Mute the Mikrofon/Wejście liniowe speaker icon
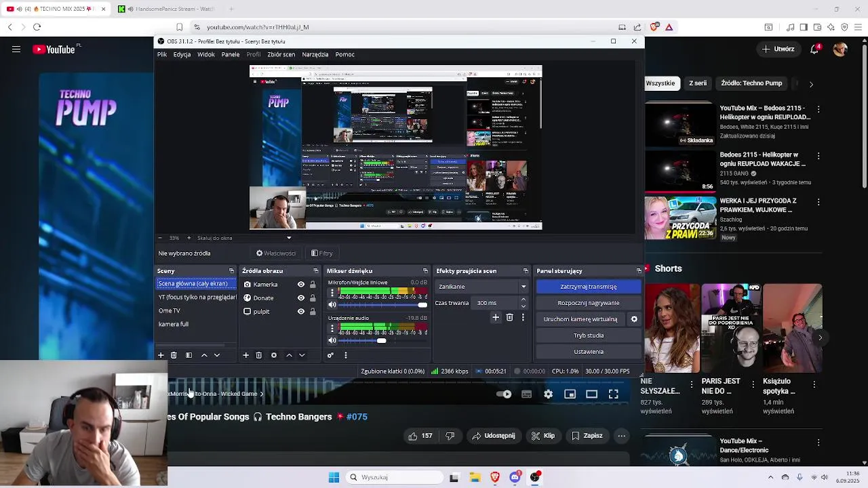868x488 pixels. coord(332,305)
